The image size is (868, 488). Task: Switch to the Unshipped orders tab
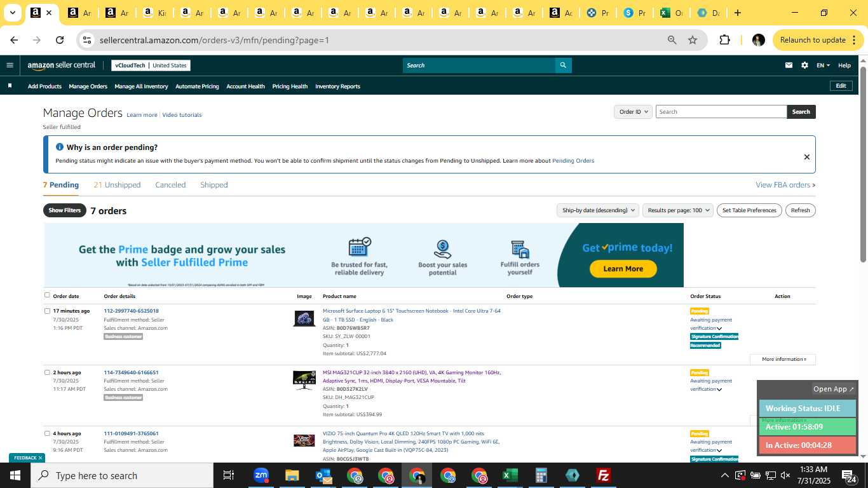pyautogui.click(x=117, y=185)
